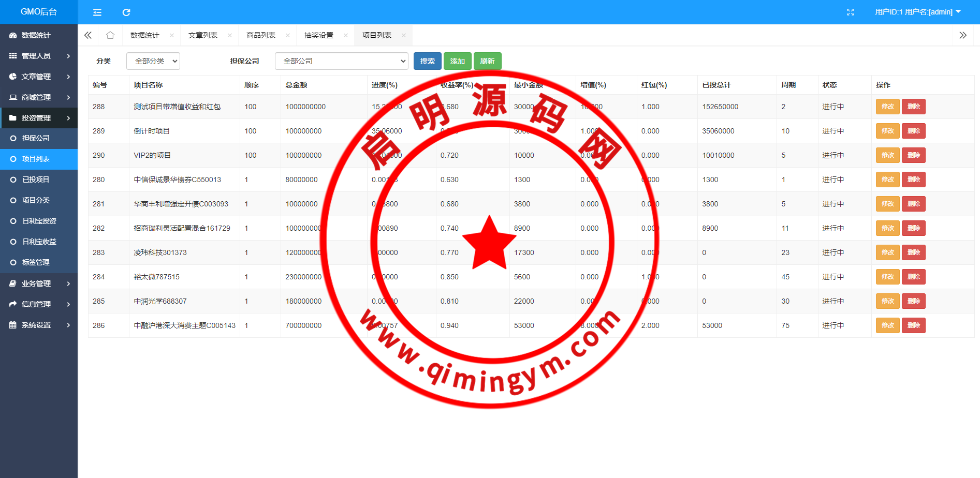The image size is (980, 478).
Task: Open the admin user dropdown menu
Action: click(917, 12)
